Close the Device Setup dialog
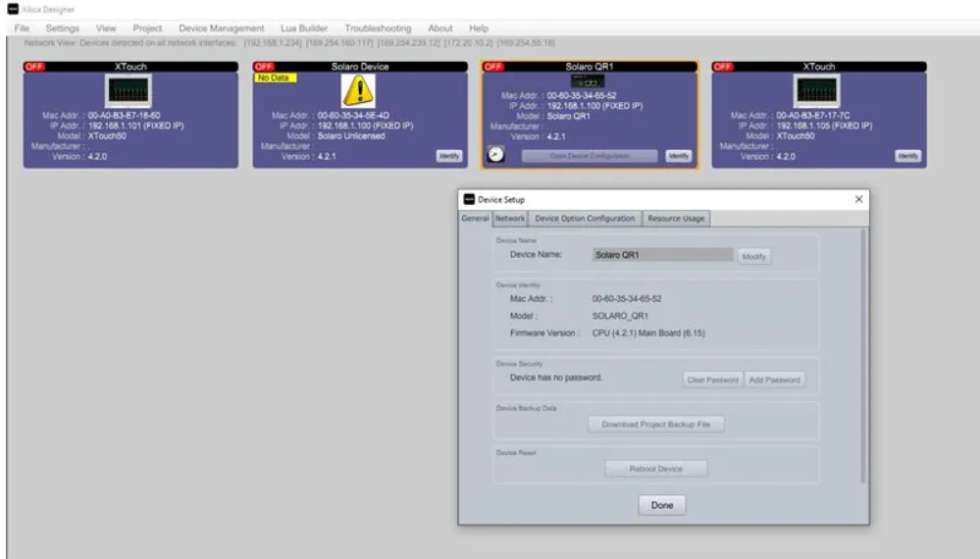This screenshot has width=980, height=559. click(x=858, y=199)
